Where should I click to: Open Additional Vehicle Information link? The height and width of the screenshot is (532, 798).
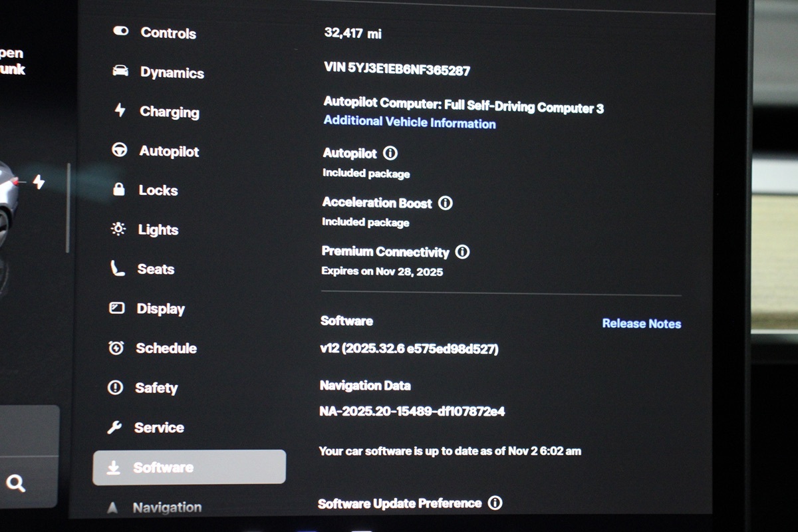tap(409, 123)
